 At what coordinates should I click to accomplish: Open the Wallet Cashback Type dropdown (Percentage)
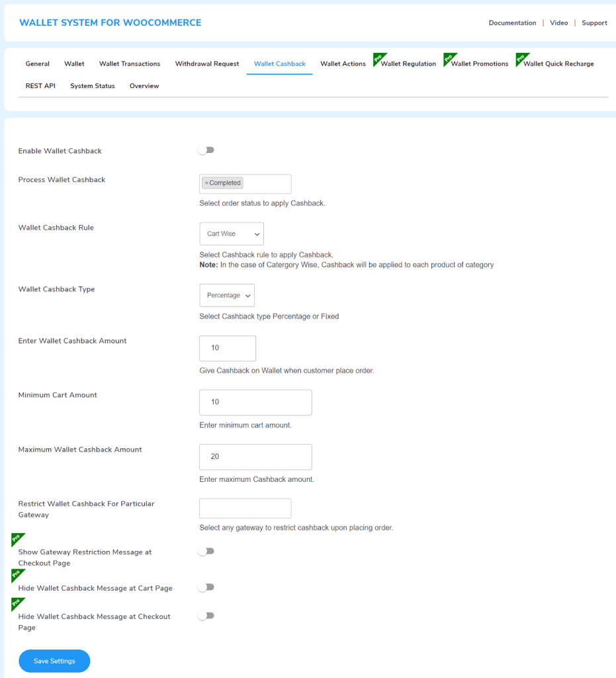[x=227, y=295]
